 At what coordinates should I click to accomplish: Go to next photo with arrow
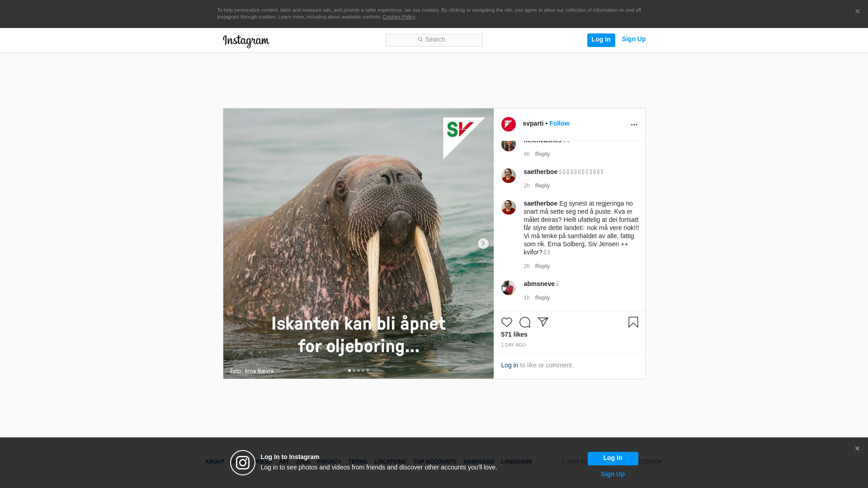(x=483, y=244)
